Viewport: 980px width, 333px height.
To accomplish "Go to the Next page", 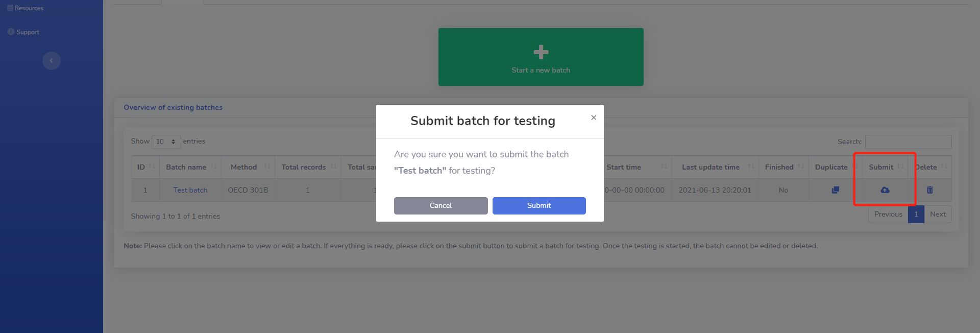I will point(938,214).
